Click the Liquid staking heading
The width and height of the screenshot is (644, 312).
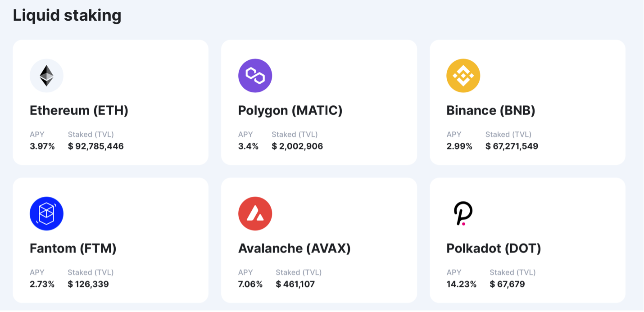pyautogui.click(x=67, y=15)
